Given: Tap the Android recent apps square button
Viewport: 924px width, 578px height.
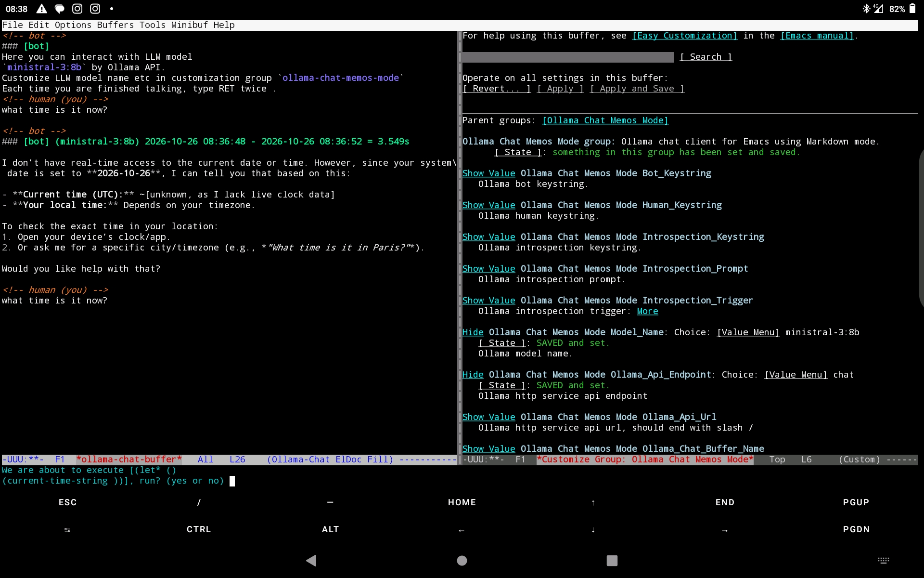Looking at the screenshot, I should pos(612,560).
